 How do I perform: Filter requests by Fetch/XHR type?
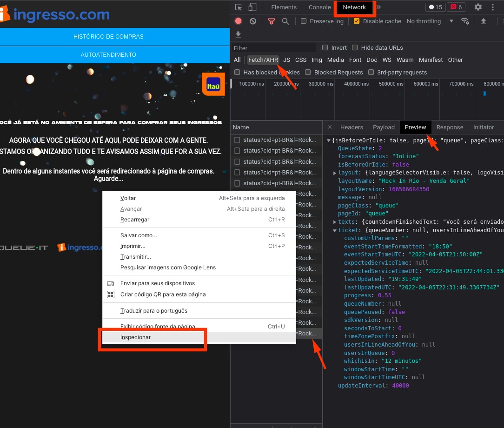[263, 60]
